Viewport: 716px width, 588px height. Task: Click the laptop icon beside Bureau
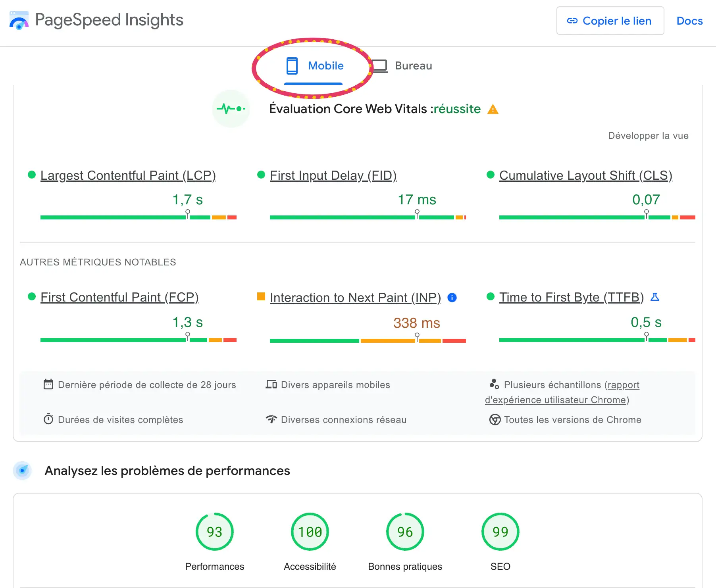coord(380,66)
